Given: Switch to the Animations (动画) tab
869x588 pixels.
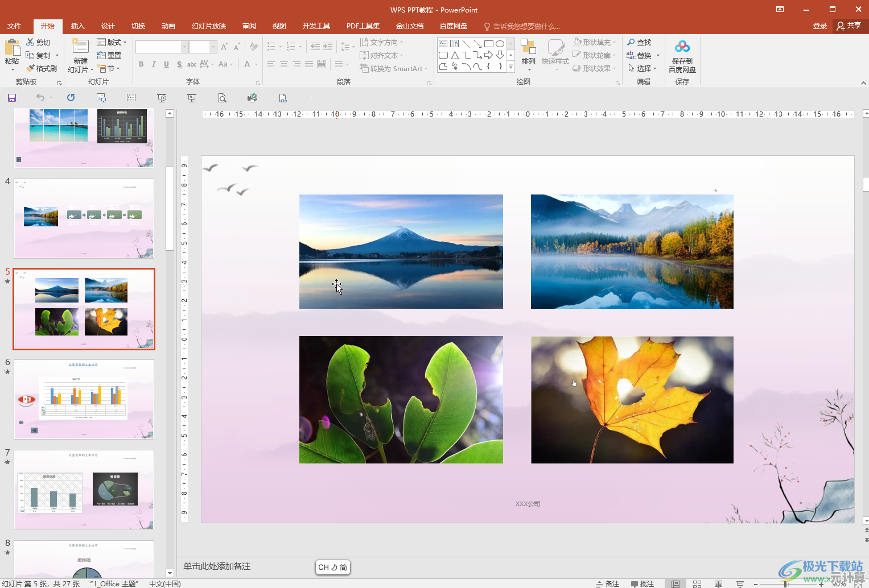Looking at the screenshot, I should click(x=168, y=26).
